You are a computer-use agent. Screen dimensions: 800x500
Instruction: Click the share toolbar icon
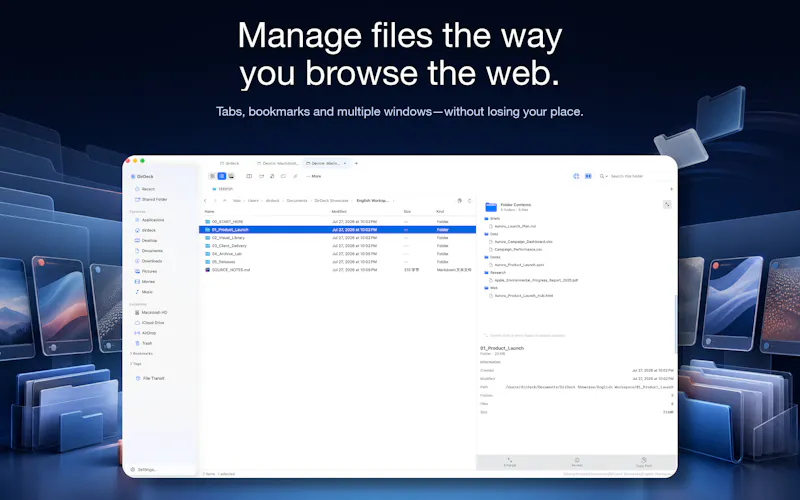(272, 176)
